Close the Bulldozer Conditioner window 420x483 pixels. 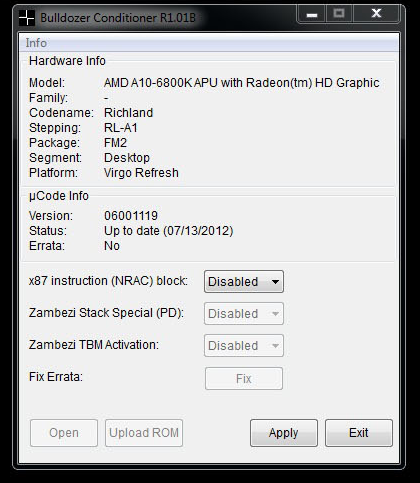coord(376,14)
